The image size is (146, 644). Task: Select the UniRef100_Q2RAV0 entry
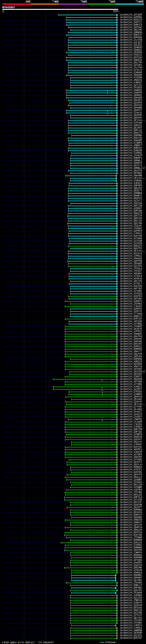131,309
